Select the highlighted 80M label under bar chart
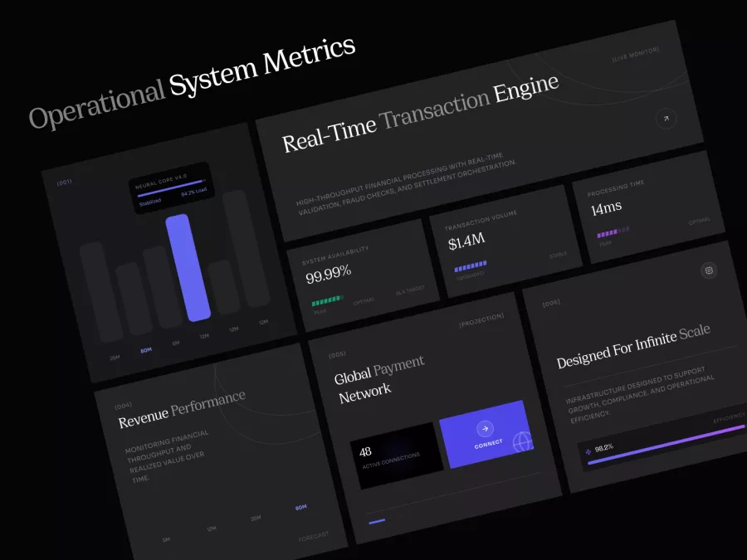The image size is (747, 560). click(x=146, y=350)
